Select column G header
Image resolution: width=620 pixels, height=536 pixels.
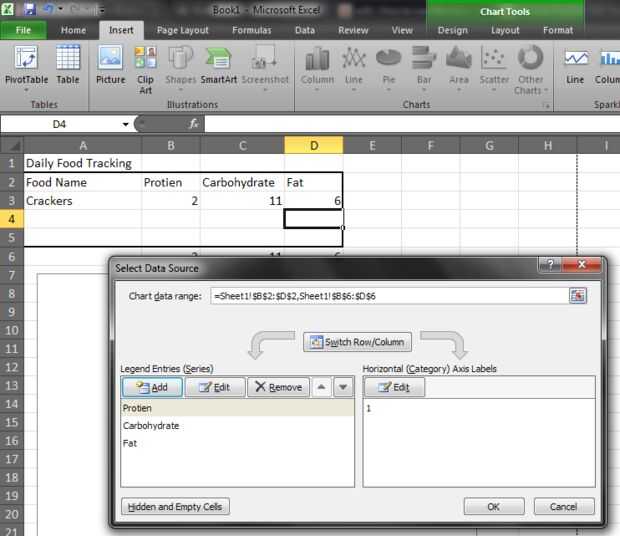tap(489, 145)
